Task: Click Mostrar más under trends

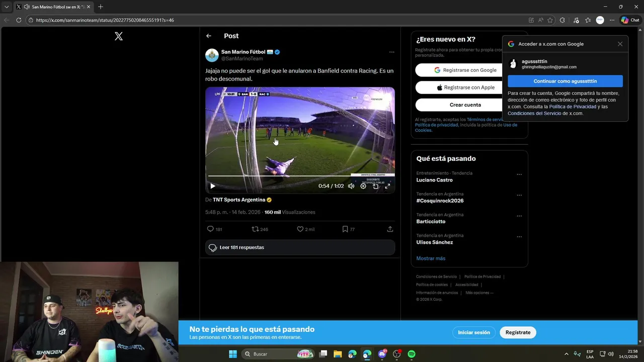Action: pos(431,258)
